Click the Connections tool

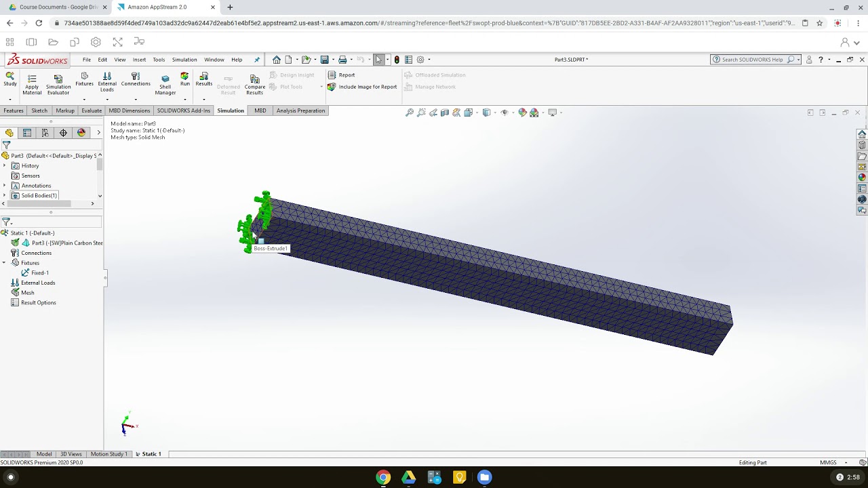tap(136, 79)
